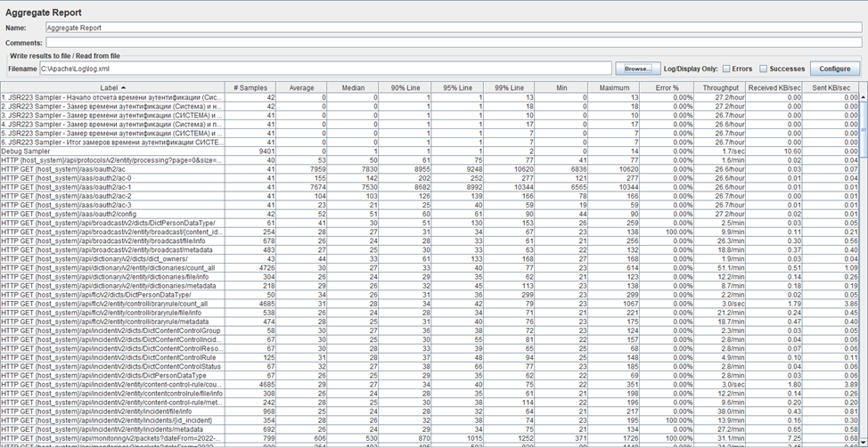Select the aas/oauth2/ac-2 row
Image resolution: width=868 pixels, height=448 pixels.
tap(430, 196)
